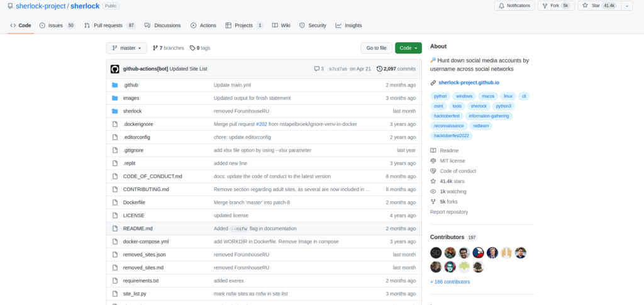View the Insights tab
644x305 pixels.
pos(348,25)
